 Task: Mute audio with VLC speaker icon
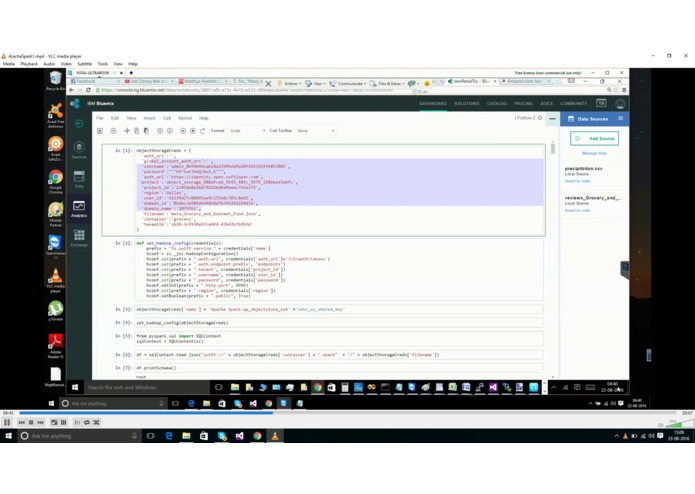pyautogui.click(x=661, y=424)
